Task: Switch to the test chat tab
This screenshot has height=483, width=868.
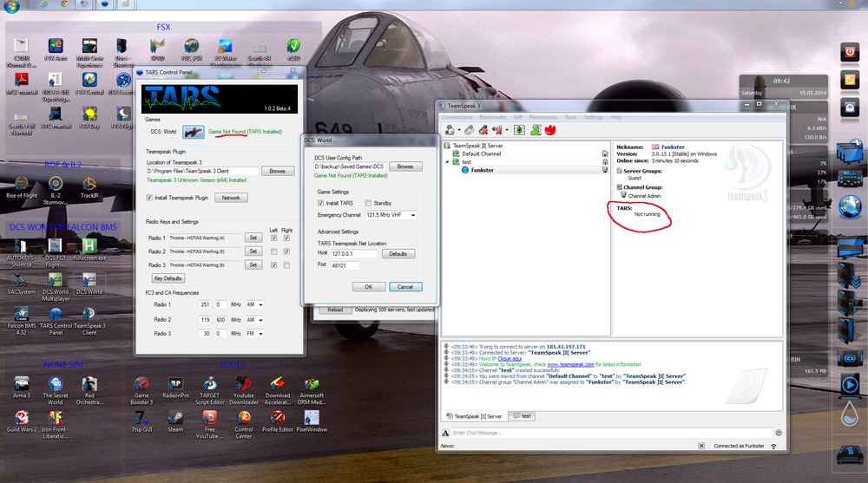Action: [522, 416]
